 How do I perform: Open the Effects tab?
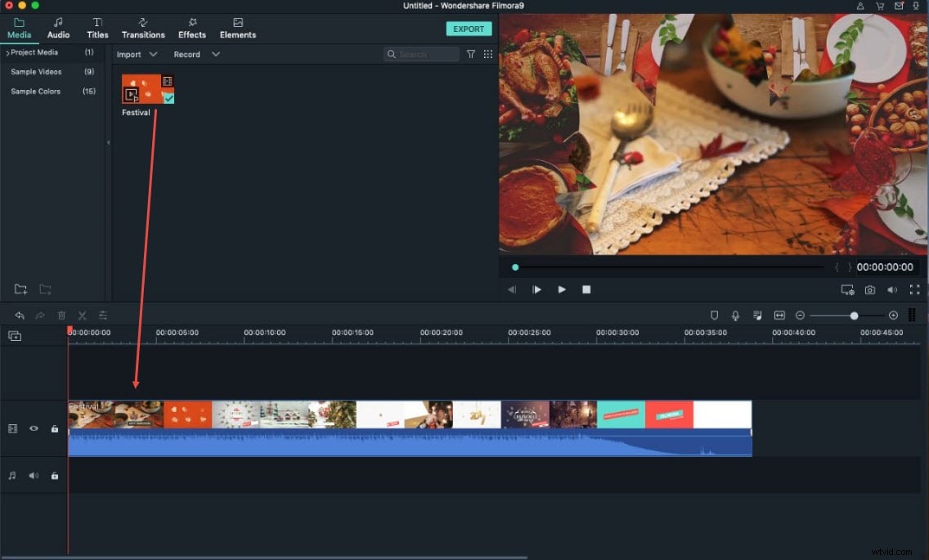pyautogui.click(x=191, y=28)
